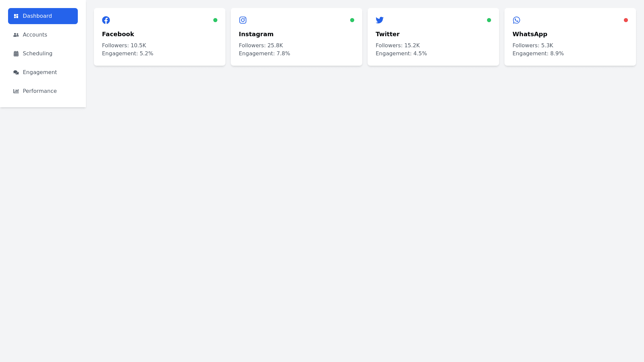Click Facebook's green status dot

tap(215, 20)
